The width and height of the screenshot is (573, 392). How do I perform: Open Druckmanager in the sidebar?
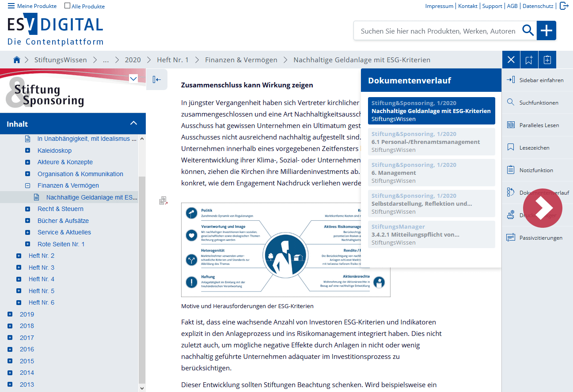(x=537, y=215)
